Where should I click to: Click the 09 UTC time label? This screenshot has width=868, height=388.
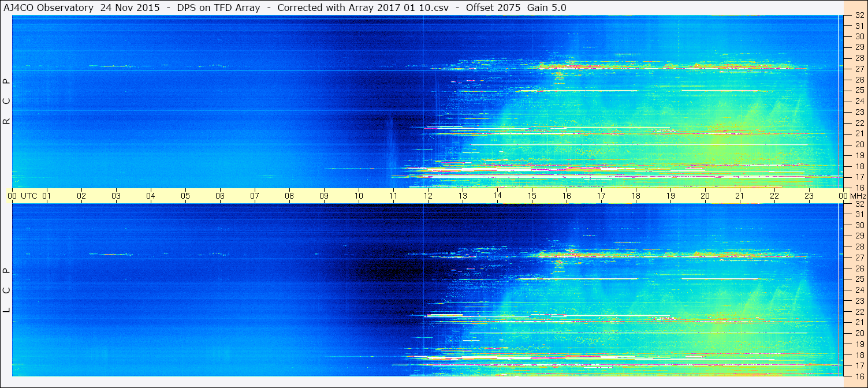[x=324, y=196]
